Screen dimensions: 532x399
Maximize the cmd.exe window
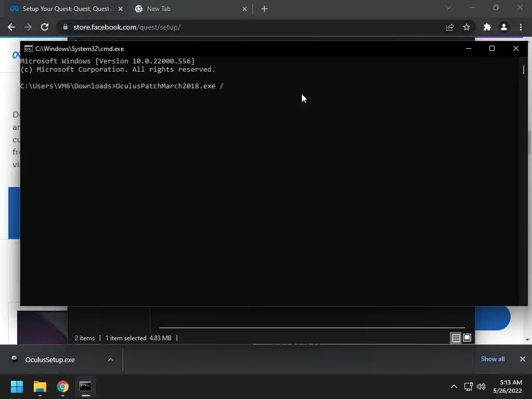492,48
